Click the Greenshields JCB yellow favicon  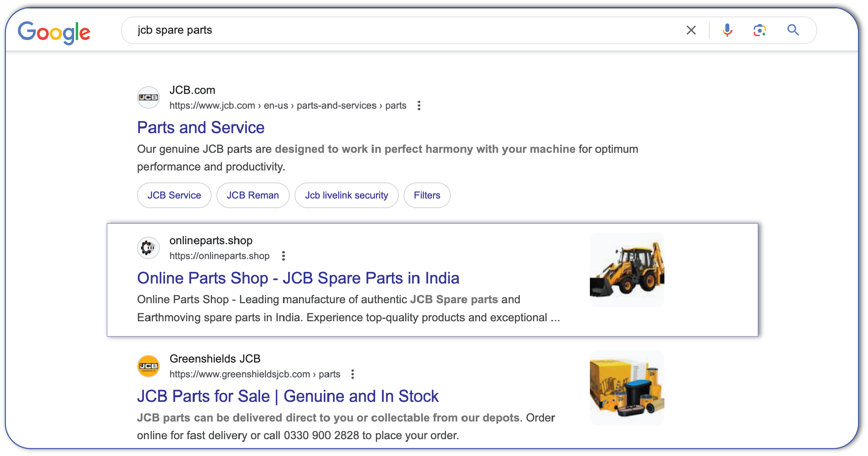(148, 366)
